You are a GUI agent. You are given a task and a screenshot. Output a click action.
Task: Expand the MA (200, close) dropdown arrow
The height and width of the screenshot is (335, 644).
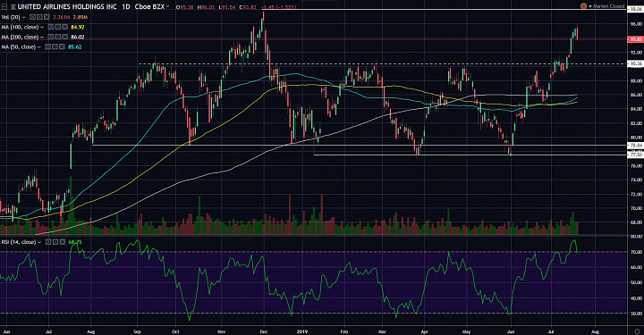tap(42, 37)
